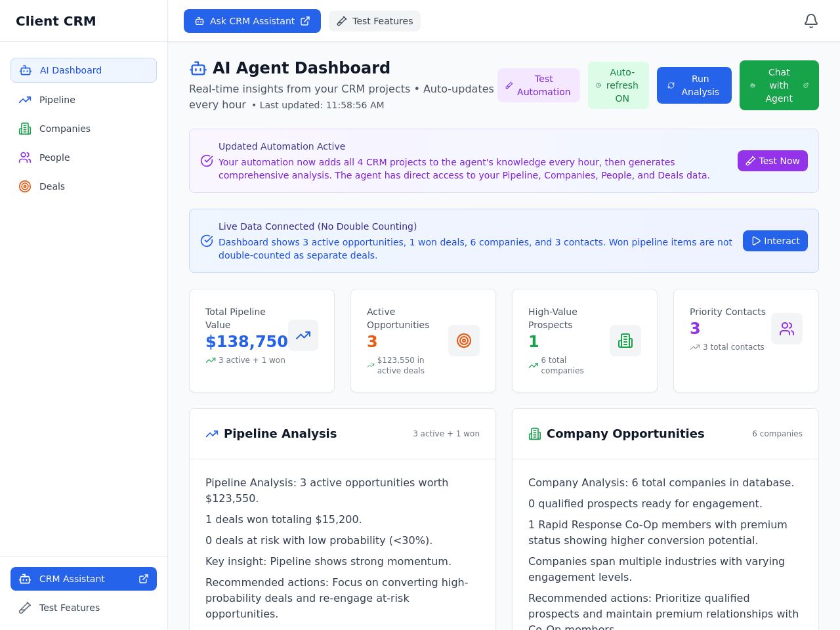Click 'Live Data Connected (No Double Counting)' heading
840x630 pixels.
pyautogui.click(x=318, y=226)
